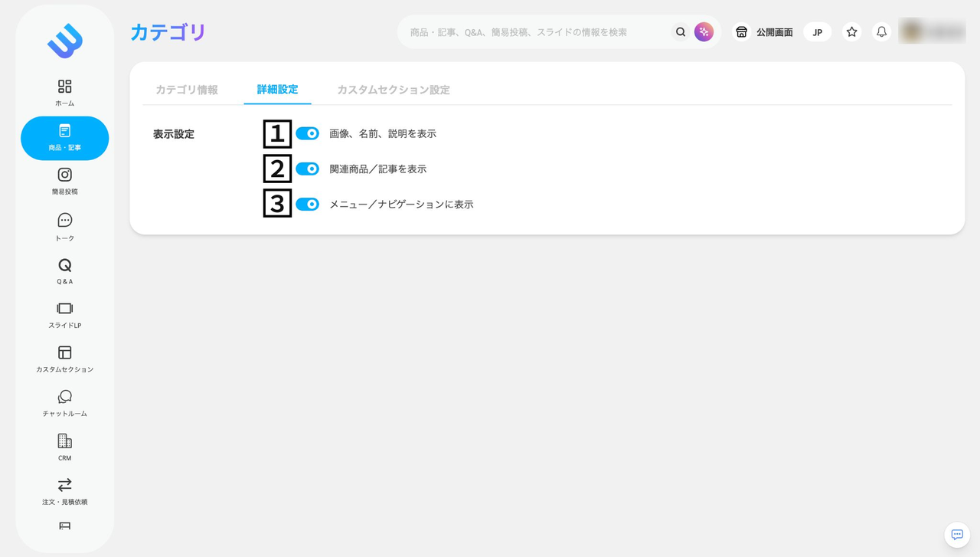
Task: Disable メニュー／ナビゲーションに表示 switch
Action: [307, 204]
